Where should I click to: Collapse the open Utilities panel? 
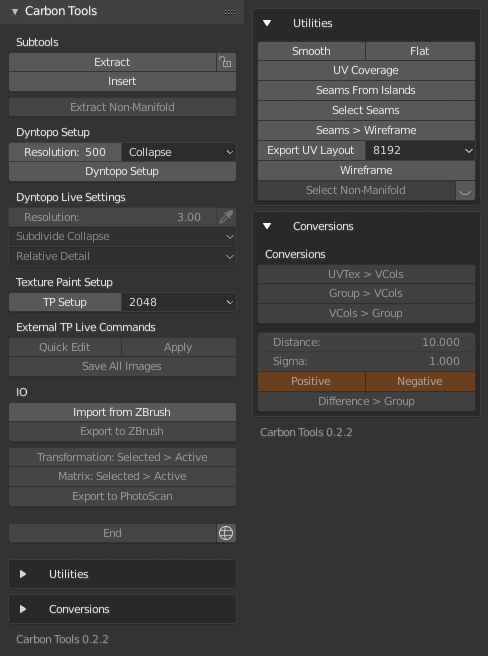click(x=267, y=23)
